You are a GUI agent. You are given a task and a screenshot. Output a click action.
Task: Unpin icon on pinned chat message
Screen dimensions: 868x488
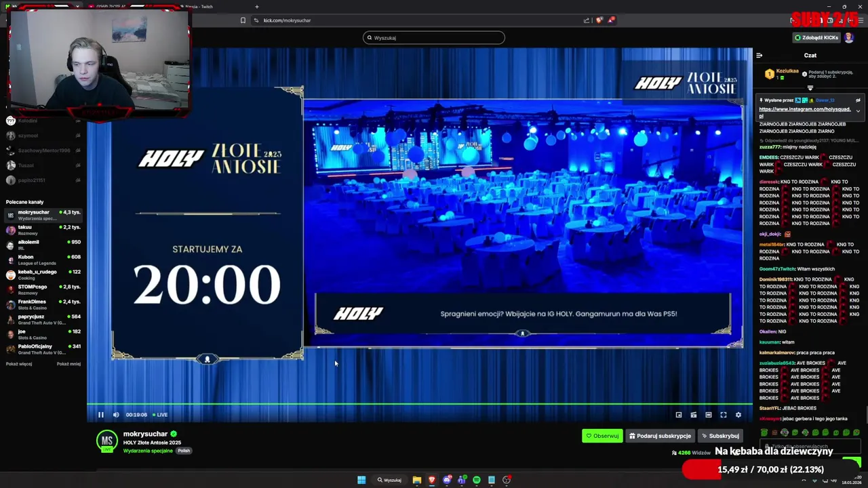[x=858, y=100]
